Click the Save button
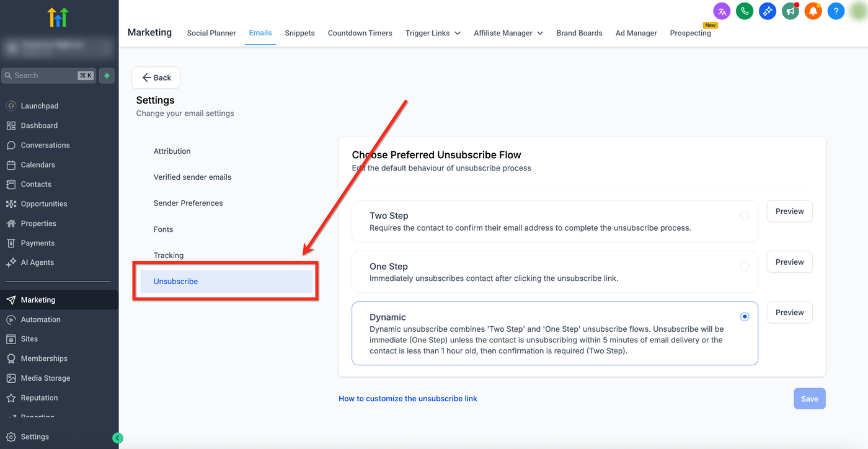 pos(810,399)
